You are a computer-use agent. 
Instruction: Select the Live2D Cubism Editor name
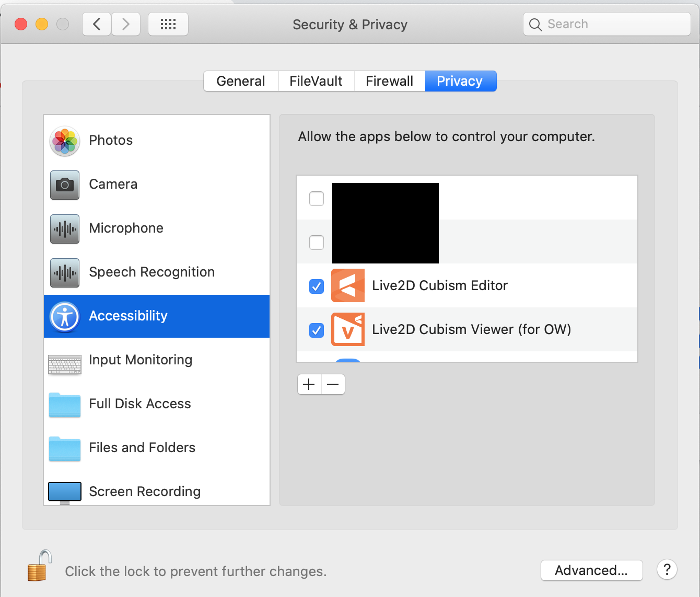coord(440,285)
